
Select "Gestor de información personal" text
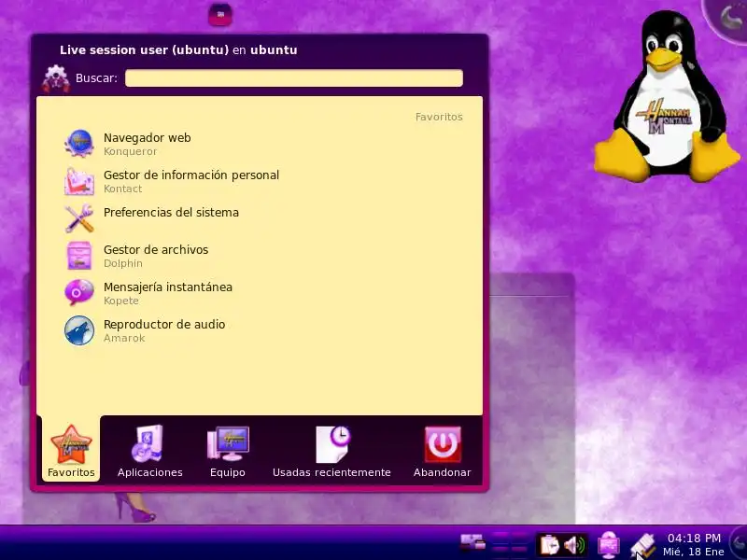pos(191,175)
